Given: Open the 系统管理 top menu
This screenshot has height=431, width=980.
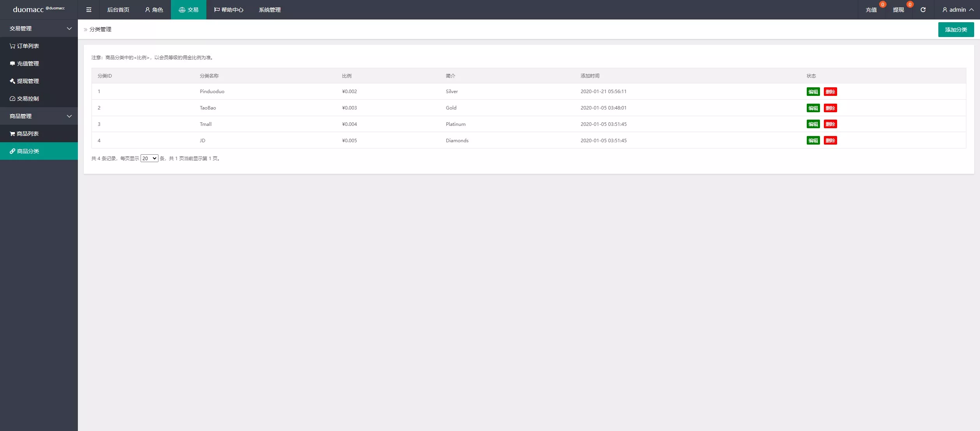Looking at the screenshot, I should point(269,10).
